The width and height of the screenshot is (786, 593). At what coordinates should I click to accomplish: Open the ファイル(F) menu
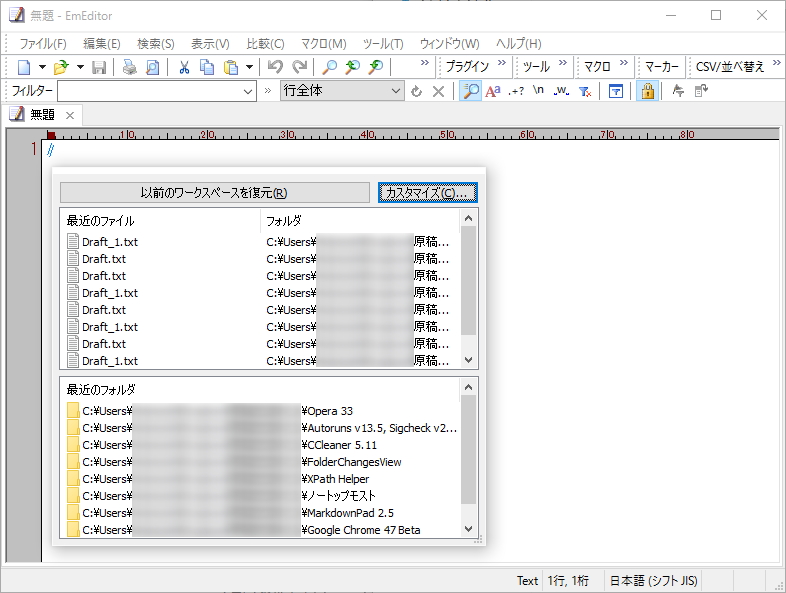click(43, 44)
